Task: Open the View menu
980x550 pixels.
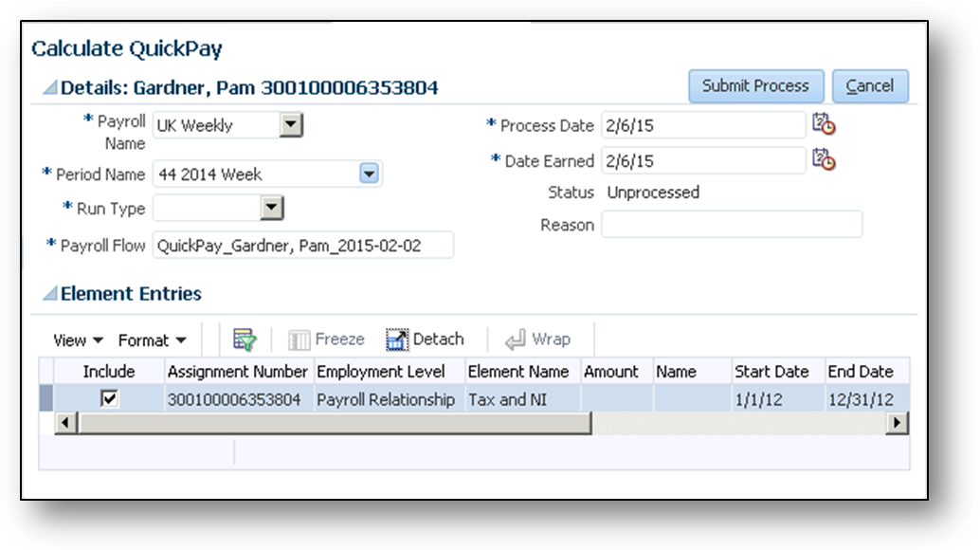Action: [78, 340]
